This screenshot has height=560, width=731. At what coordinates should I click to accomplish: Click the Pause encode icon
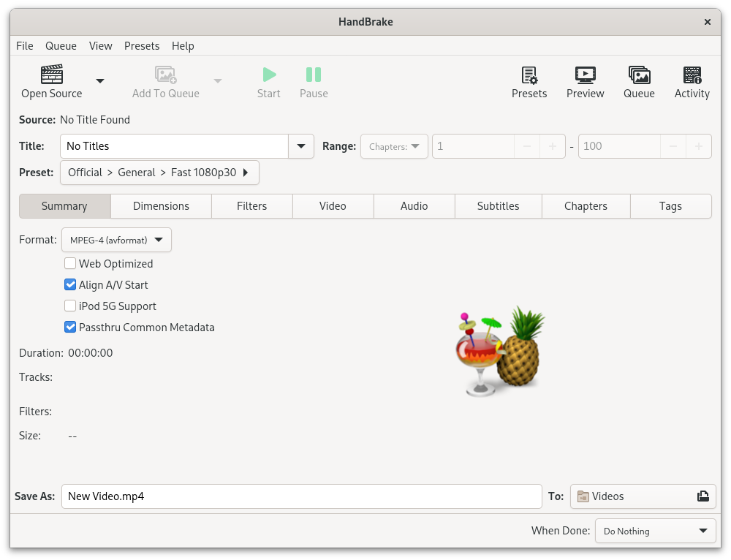(314, 75)
